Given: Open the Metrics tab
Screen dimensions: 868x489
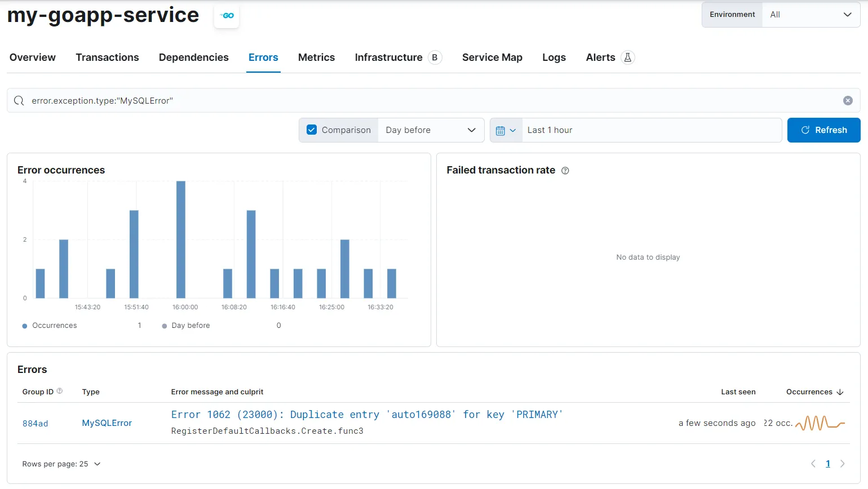Looking at the screenshot, I should tap(316, 57).
